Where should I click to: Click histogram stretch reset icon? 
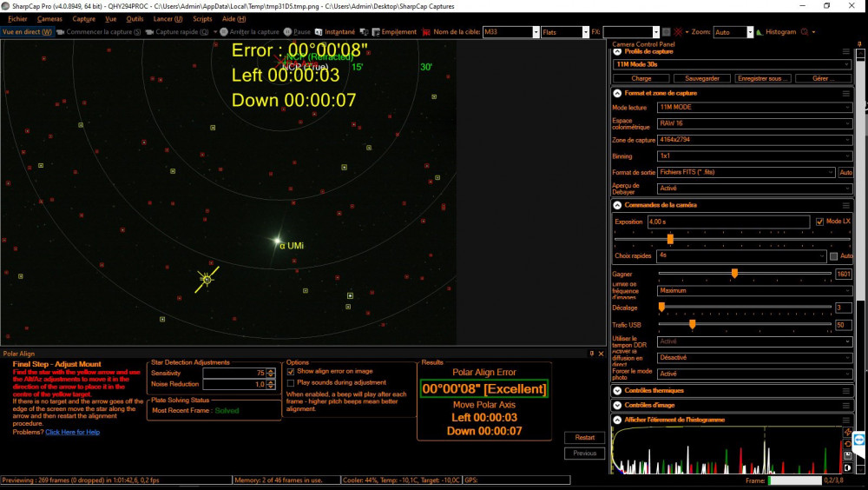[x=847, y=443]
